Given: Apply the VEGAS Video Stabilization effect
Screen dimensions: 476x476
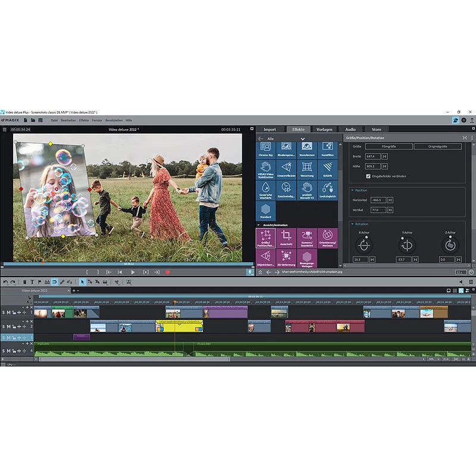Looking at the screenshot, I should click(265, 169).
